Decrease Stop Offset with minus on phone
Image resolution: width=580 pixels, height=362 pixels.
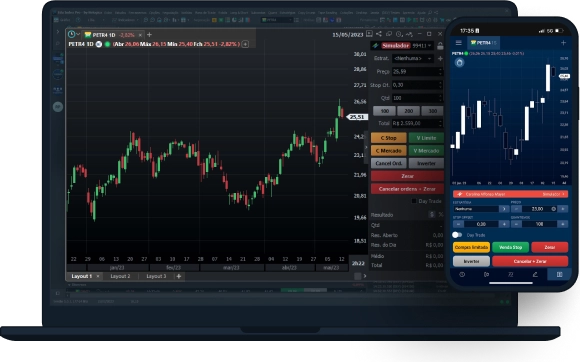coord(458,224)
